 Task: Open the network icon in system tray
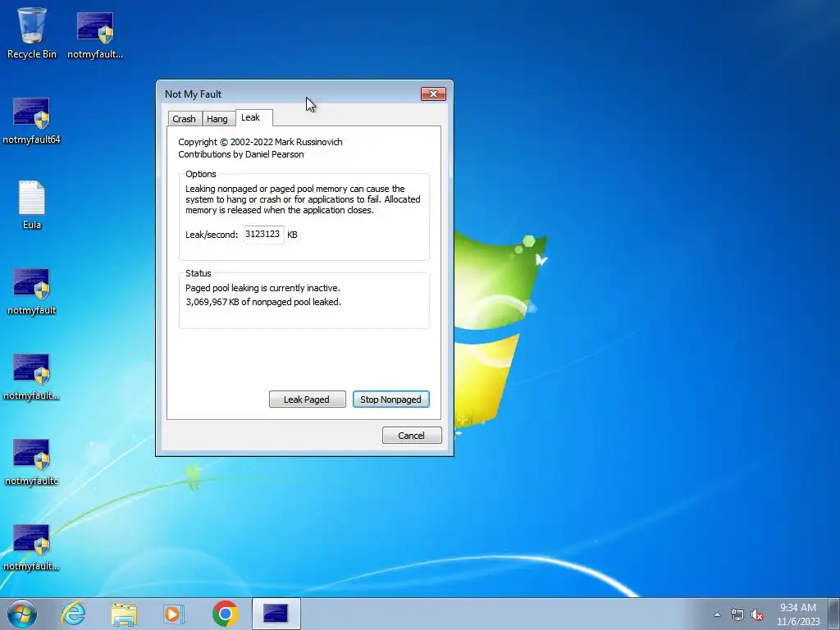pyautogui.click(x=737, y=615)
